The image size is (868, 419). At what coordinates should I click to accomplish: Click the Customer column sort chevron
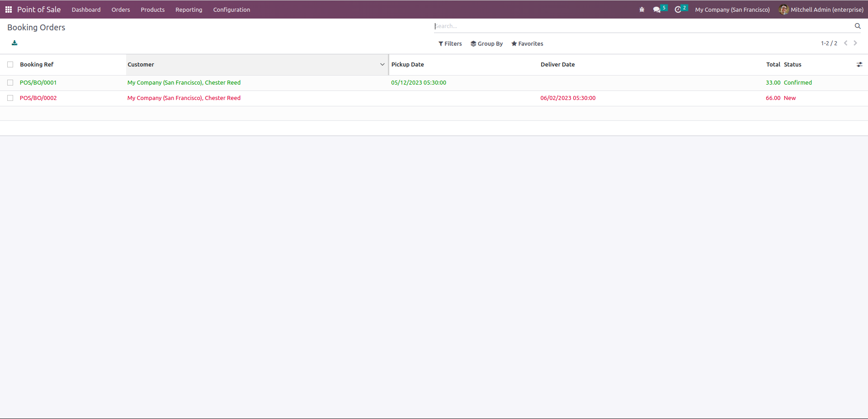pyautogui.click(x=382, y=65)
